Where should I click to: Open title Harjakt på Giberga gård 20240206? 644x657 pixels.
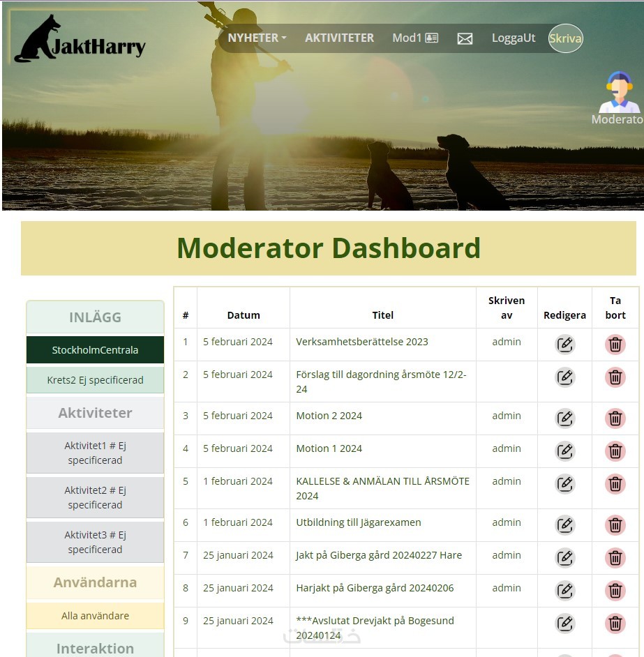point(375,588)
